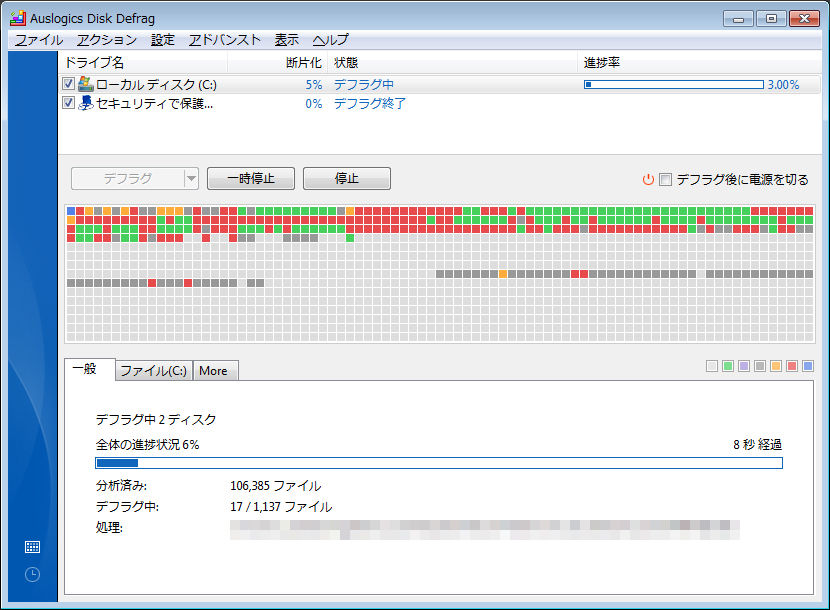
Task: Click the 106,385 ファイル analyzed count
Action: point(276,486)
